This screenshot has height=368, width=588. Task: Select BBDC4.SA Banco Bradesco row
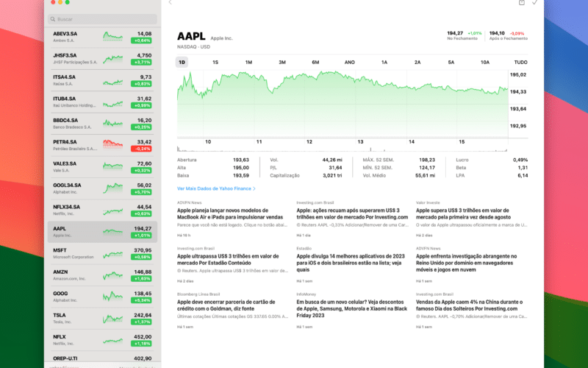(102, 124)
